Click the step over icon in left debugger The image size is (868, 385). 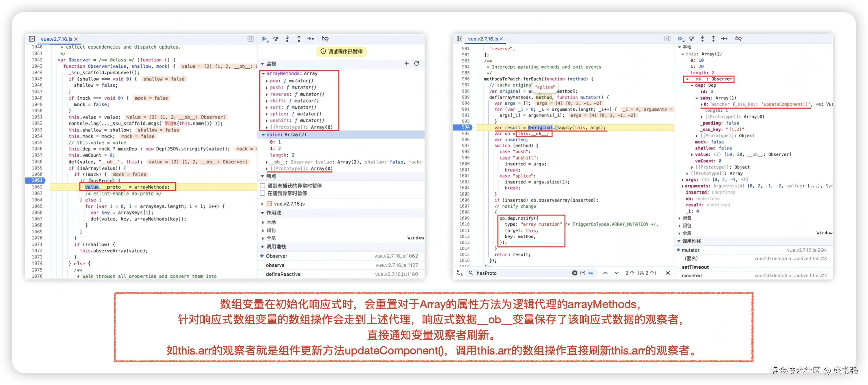[276, 39]
